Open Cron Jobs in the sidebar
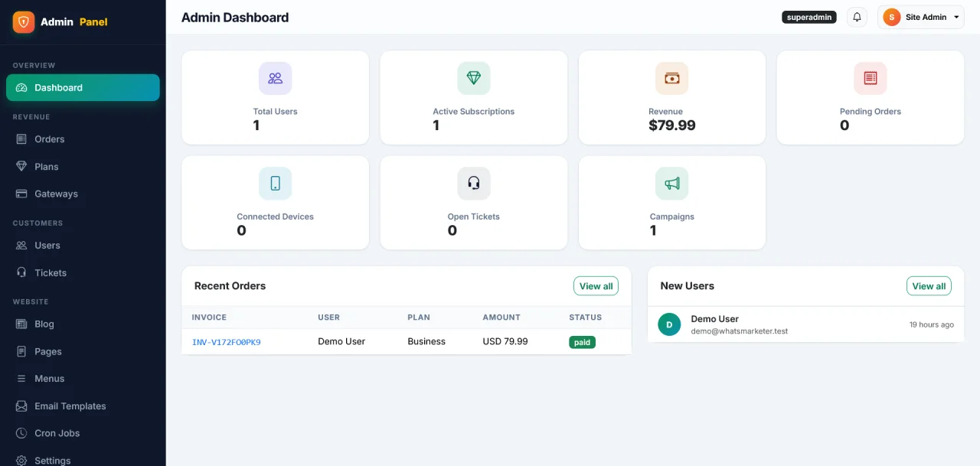The image size is (980, 466). tap(83, 433)
